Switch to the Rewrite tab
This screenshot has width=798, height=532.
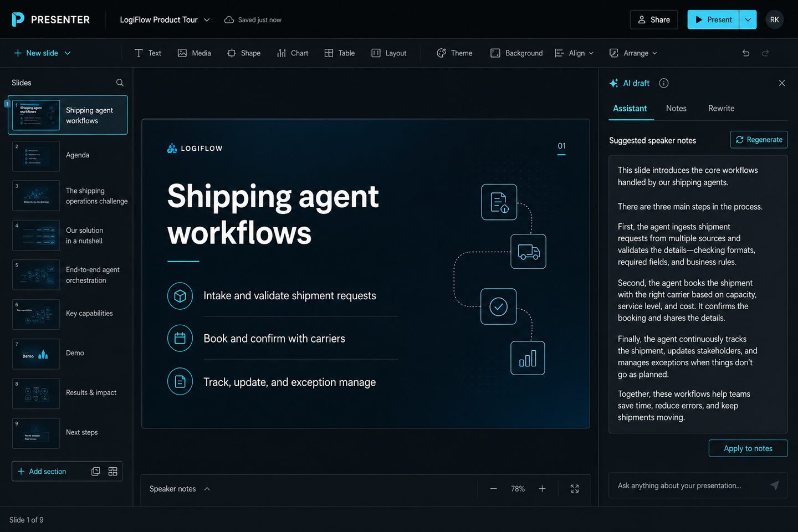721,109
